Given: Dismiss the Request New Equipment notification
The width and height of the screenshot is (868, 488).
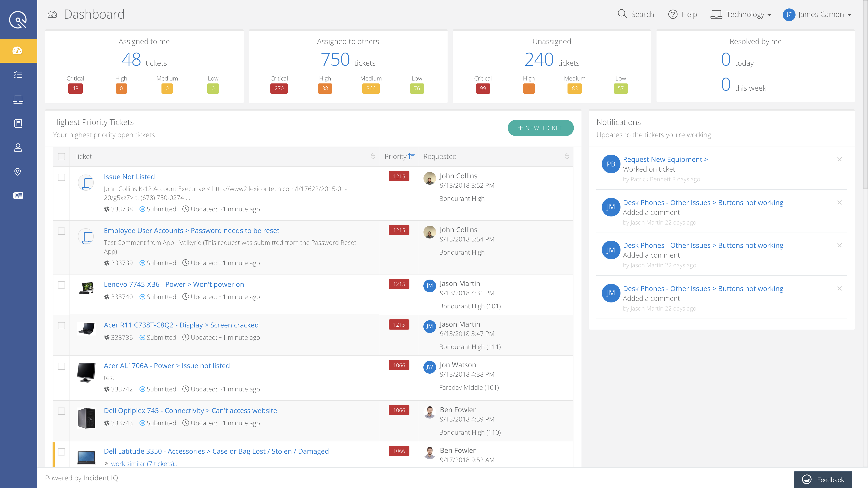Looking at the screenshot, I should coord(839,159).
